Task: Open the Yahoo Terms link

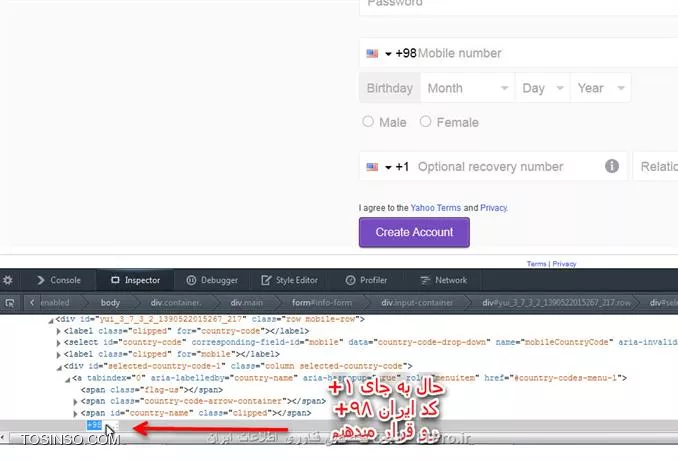Action: point(436,208)
